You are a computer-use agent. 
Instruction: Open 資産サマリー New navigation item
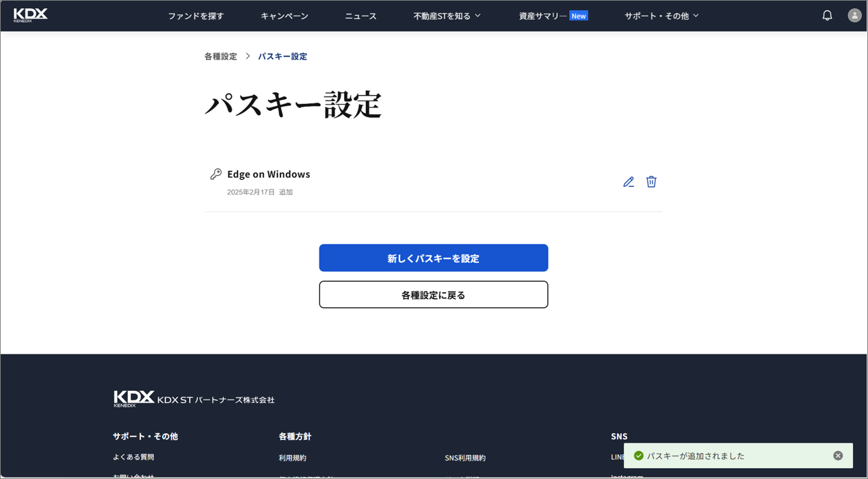click(553, 16)
